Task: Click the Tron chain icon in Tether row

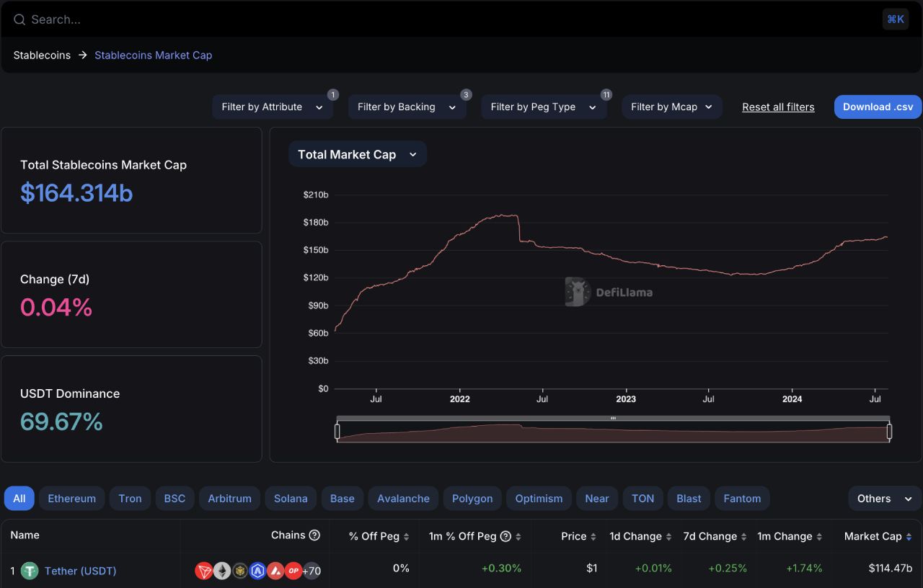Action: (x=204, y=571)
